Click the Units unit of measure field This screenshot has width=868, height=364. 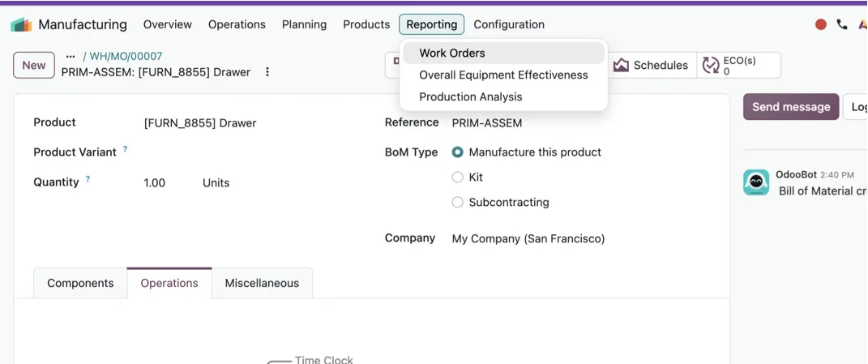coord(216,183)
